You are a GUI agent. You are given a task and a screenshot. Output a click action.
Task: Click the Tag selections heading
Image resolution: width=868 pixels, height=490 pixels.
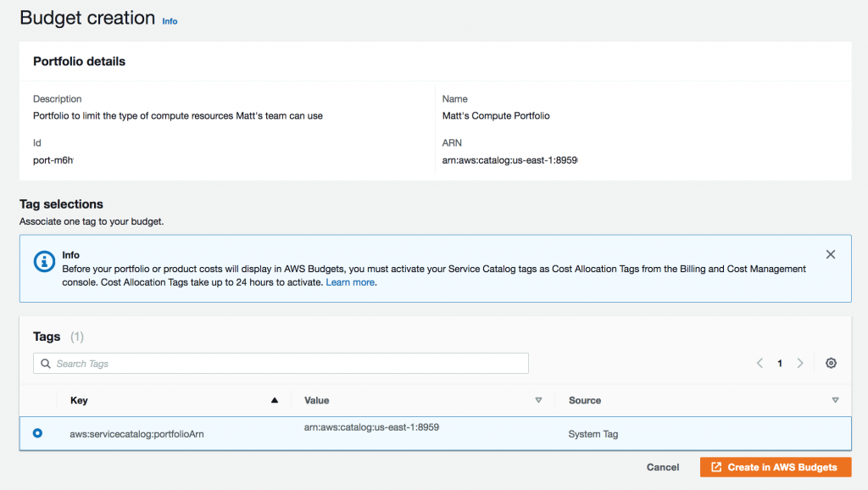pyautogui.click(x=61, y=204)
